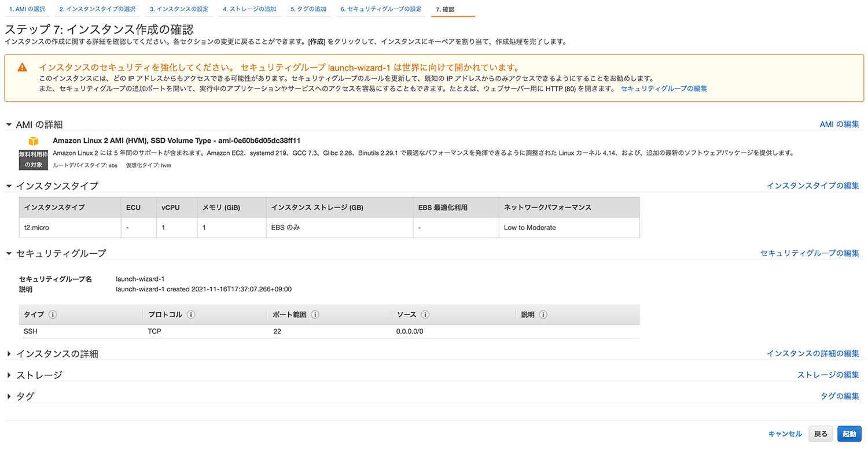Click the SSH type cell

[x=30, y=332]
